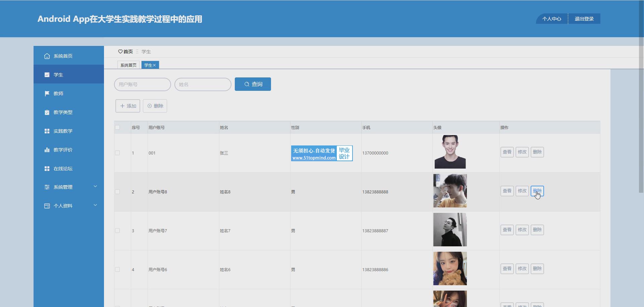This screenshot has height=307, width=644.
Task: Click the grid icon beside 在线论坛
Action: click(x=47, y=169)
